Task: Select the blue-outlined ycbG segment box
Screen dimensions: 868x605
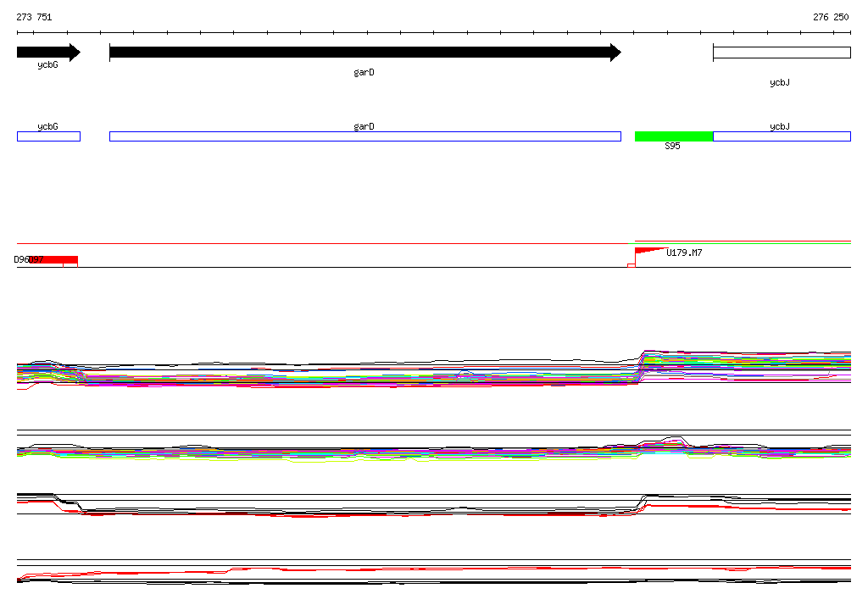Action: [48, 136]
